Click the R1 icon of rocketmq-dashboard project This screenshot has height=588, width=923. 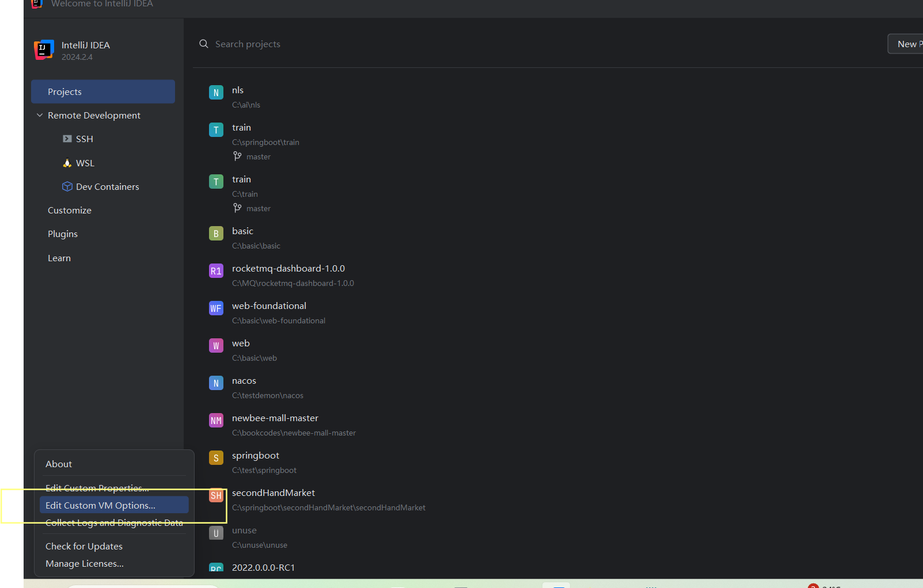pos(216,271)
